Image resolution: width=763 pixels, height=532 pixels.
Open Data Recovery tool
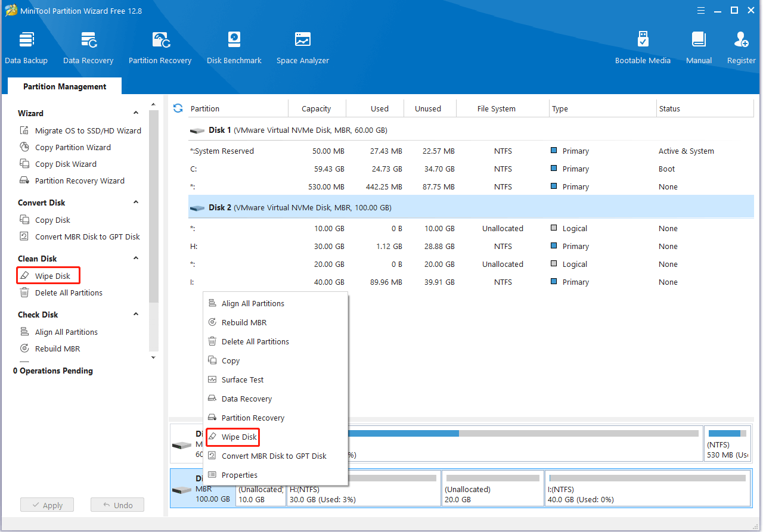88,48
